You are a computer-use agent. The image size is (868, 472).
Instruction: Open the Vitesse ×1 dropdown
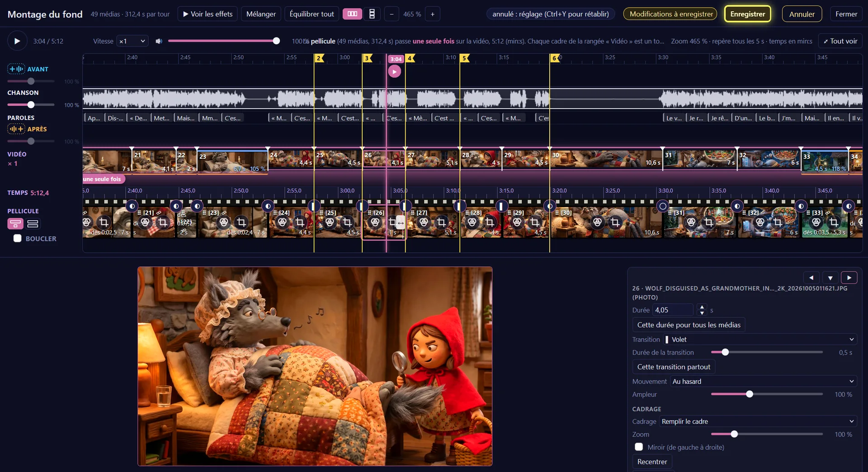click(132, 41)
